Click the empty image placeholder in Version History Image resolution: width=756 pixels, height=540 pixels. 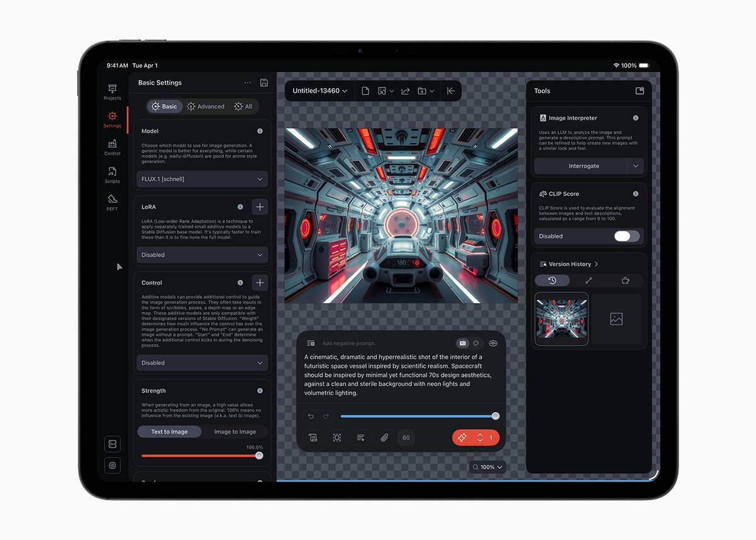pyautogui.click(x=616, y=319)
